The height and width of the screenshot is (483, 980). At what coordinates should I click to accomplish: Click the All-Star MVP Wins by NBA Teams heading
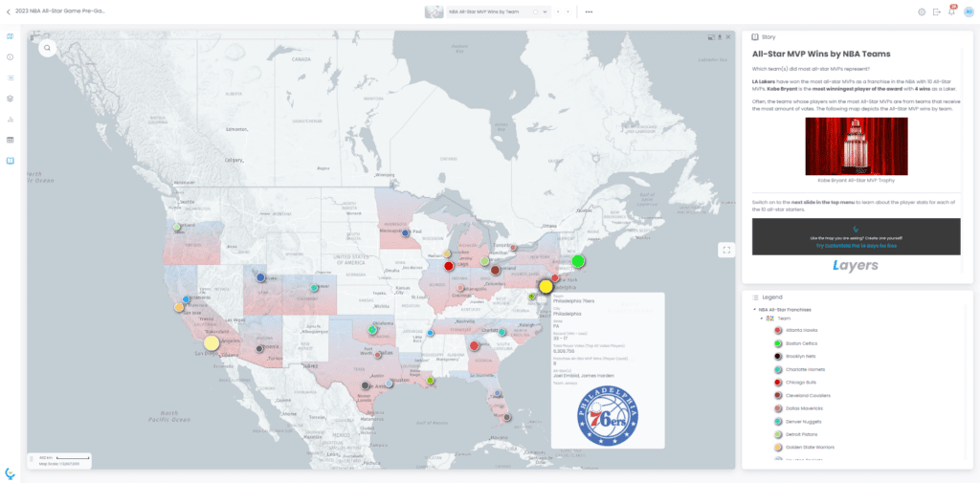coord(821,55)
